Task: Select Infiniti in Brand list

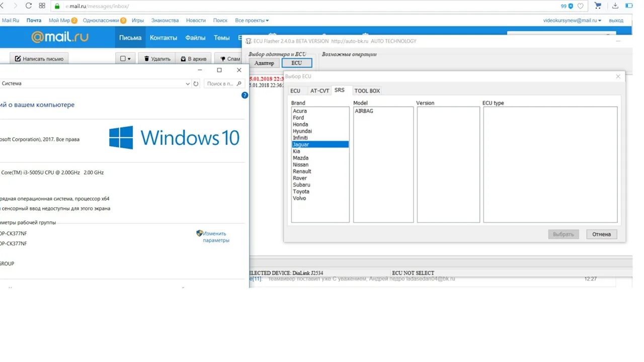Action: 320,138
